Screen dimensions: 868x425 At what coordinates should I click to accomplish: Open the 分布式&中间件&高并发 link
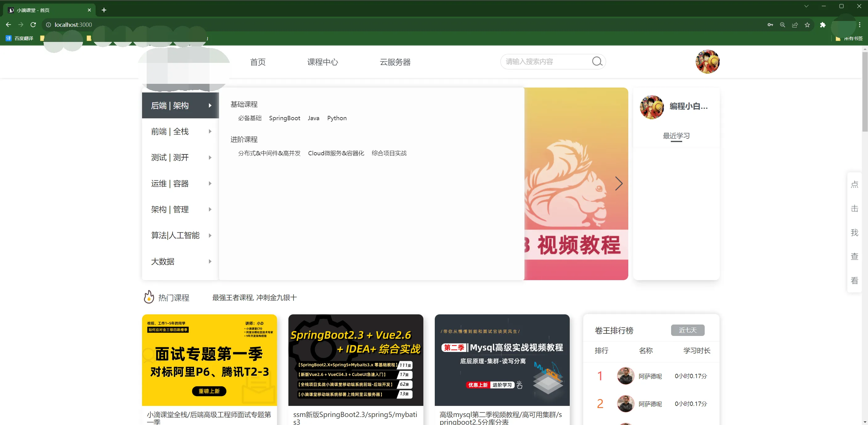(269, 153)
